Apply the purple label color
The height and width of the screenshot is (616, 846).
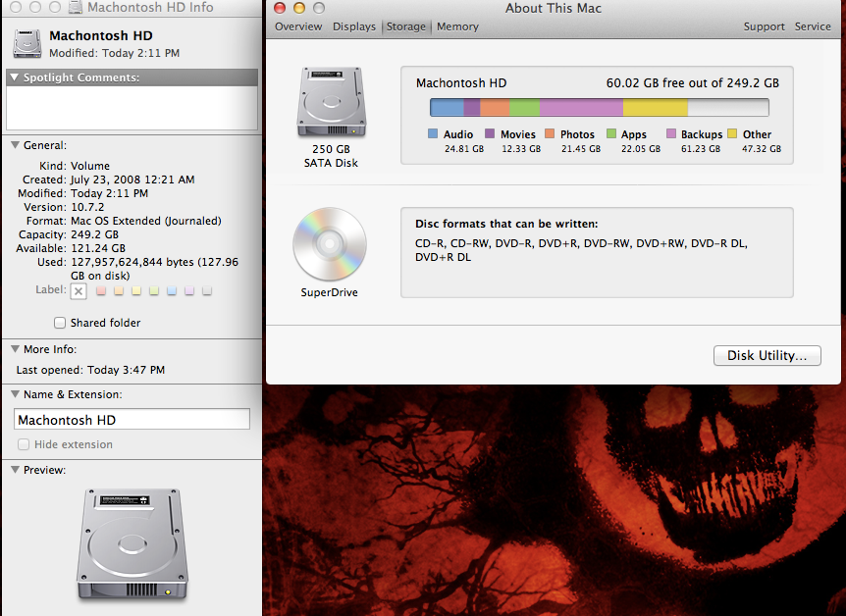tap(189, 291)
